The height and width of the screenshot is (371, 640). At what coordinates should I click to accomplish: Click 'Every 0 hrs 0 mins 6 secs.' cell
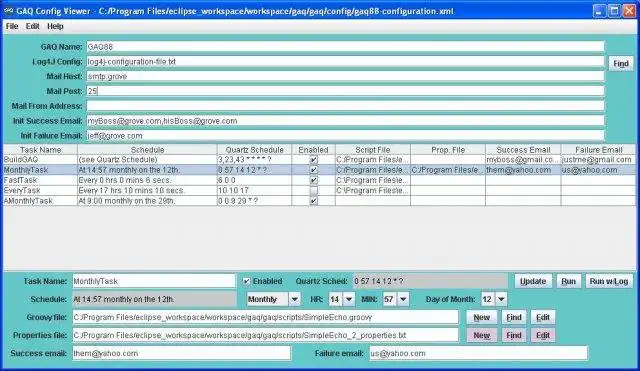pyautogui.click(x=147, y=180)
